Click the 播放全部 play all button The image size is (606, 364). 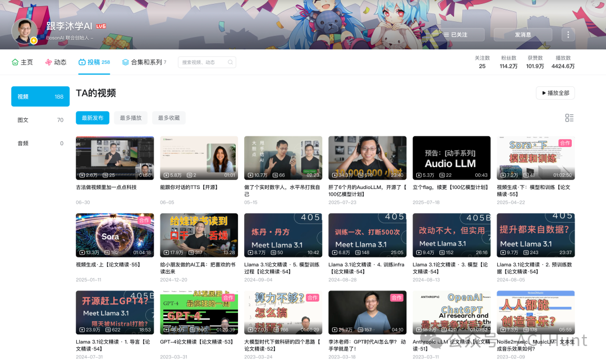[x=555, y=93]
